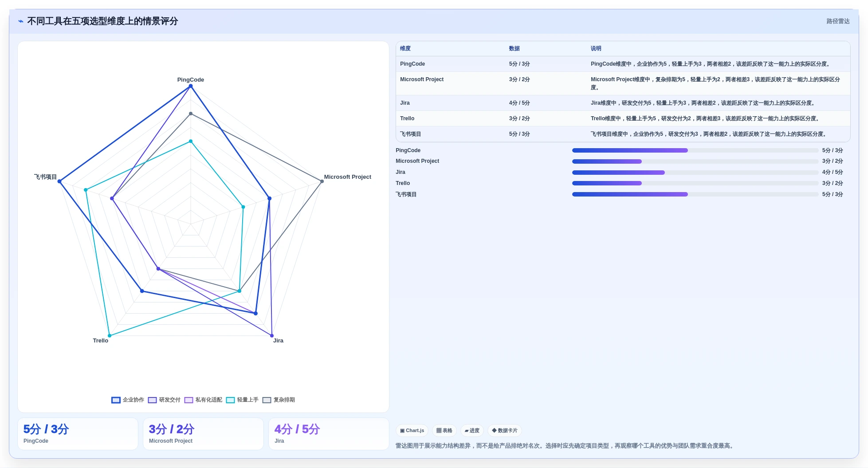Click 飞书项目 in the table row
This screenshot has height=468, width=868.
click(x=411, y=134)
